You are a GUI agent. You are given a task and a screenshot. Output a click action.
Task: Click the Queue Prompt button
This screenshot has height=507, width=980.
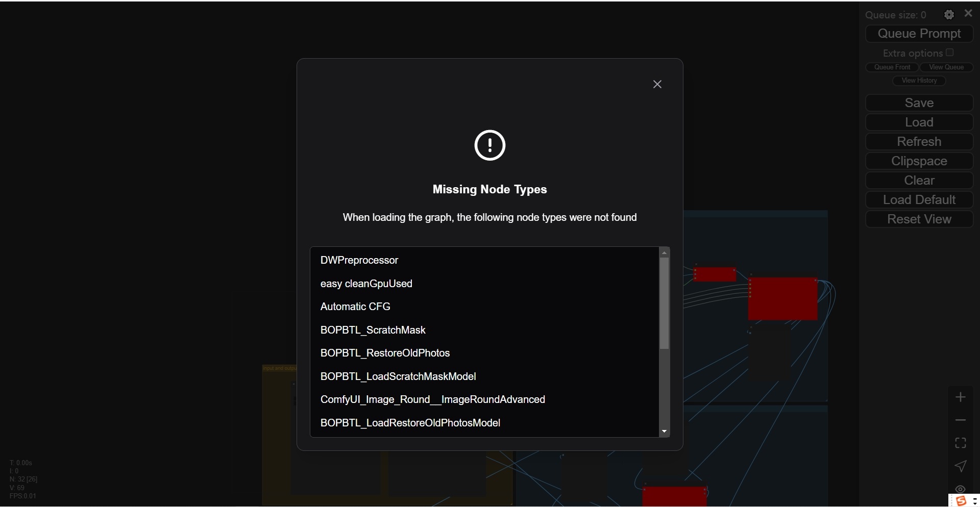click(x=919, y=34)
